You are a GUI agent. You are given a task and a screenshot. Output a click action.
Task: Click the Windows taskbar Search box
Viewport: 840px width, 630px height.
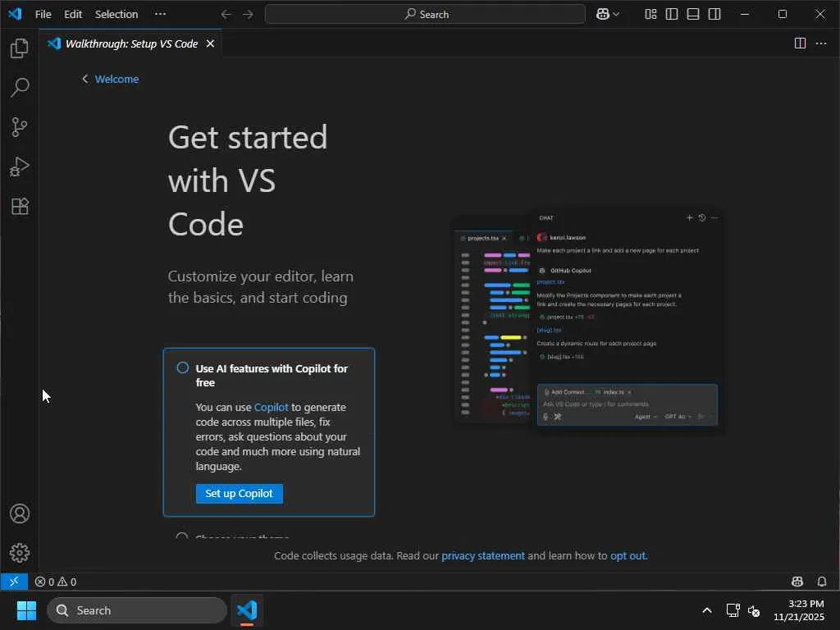[x=137, y=610]
